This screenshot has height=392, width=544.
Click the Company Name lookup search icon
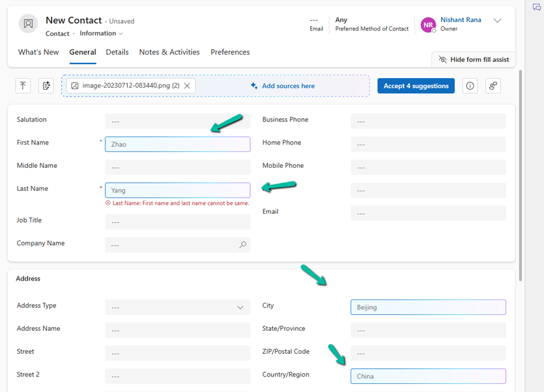(243, 245)
